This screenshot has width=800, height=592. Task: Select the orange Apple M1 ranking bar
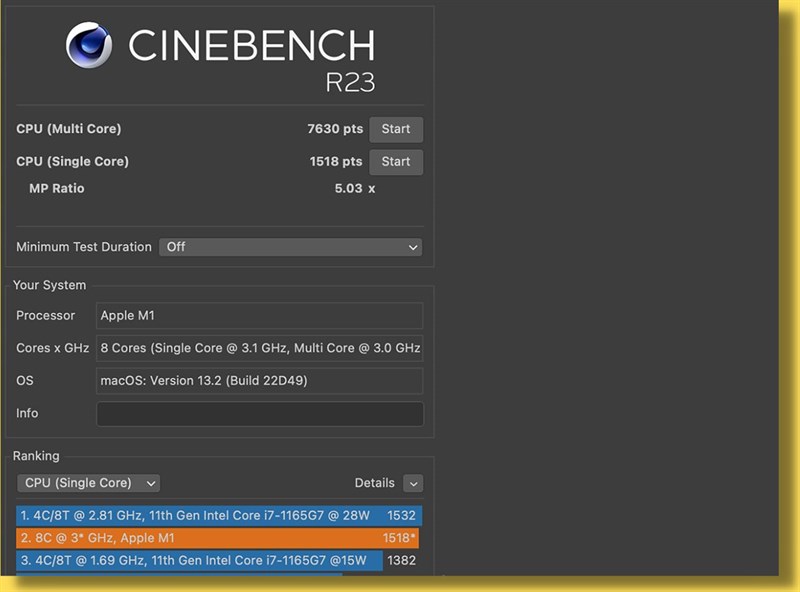coord(217,537)
